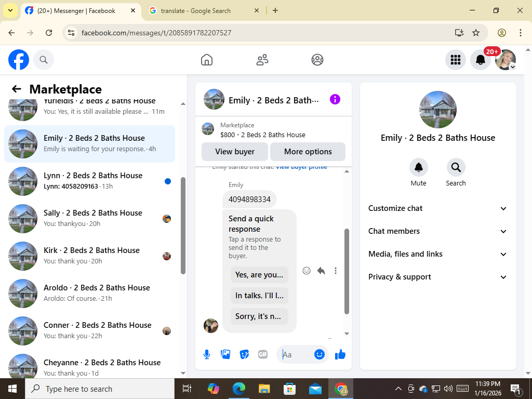
Task: Open Lynn's conversation in the list
Action: (89, 181)
